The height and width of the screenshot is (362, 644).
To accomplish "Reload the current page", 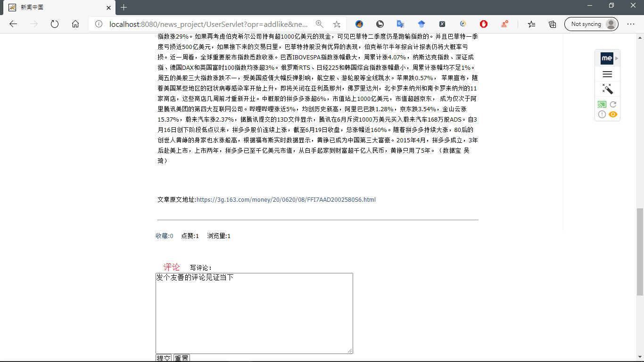I will (55, 24).
